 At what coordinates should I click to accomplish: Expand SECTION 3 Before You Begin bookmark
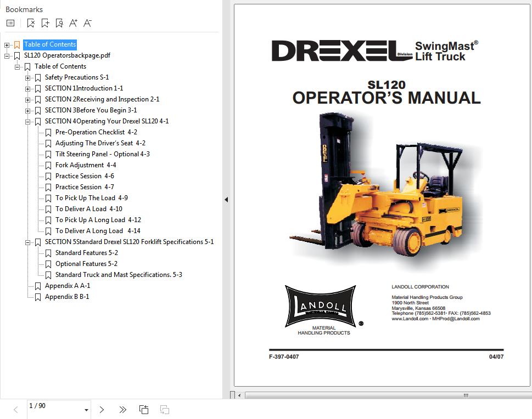28,111
